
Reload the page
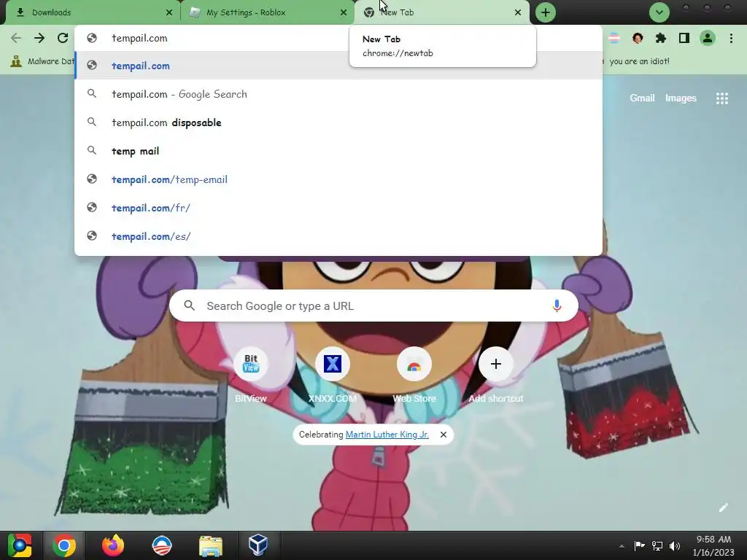click(x=63, y=38)
